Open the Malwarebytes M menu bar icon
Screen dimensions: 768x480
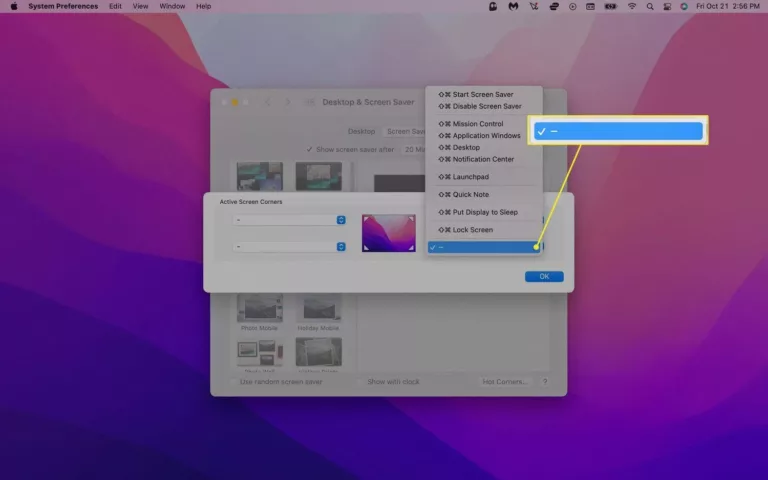click(513, 6)
